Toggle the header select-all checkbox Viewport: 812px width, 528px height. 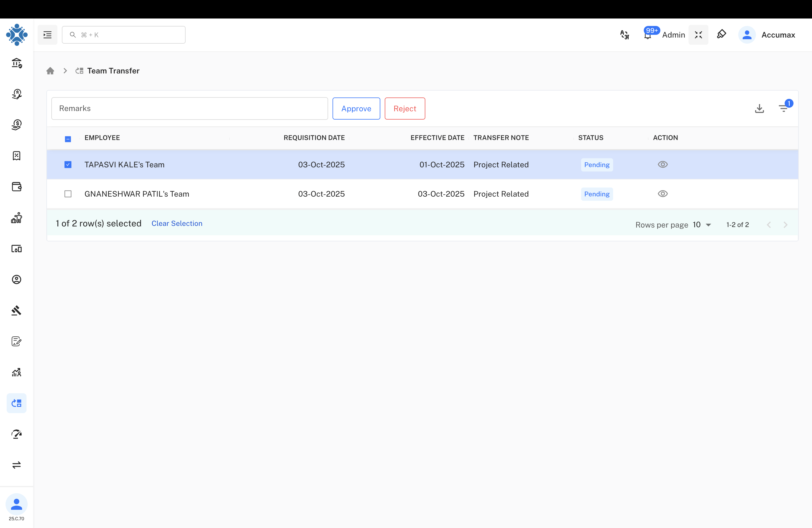point(68,139)
